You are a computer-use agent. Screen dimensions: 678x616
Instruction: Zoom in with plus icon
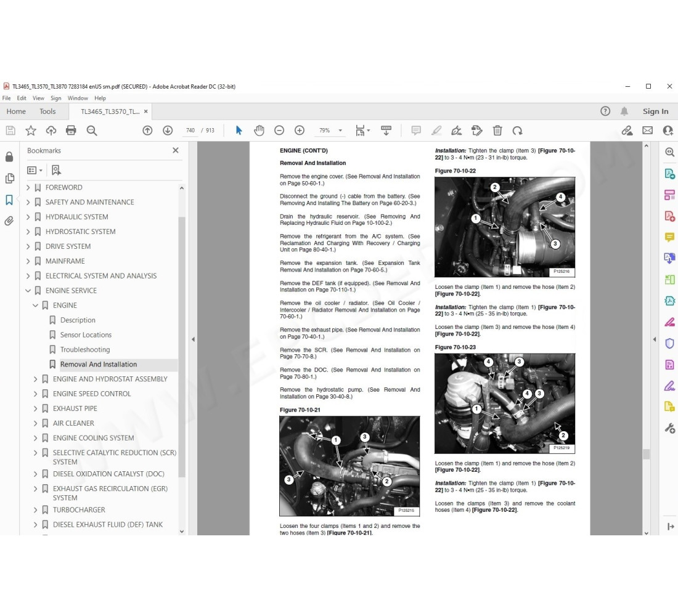300,131
